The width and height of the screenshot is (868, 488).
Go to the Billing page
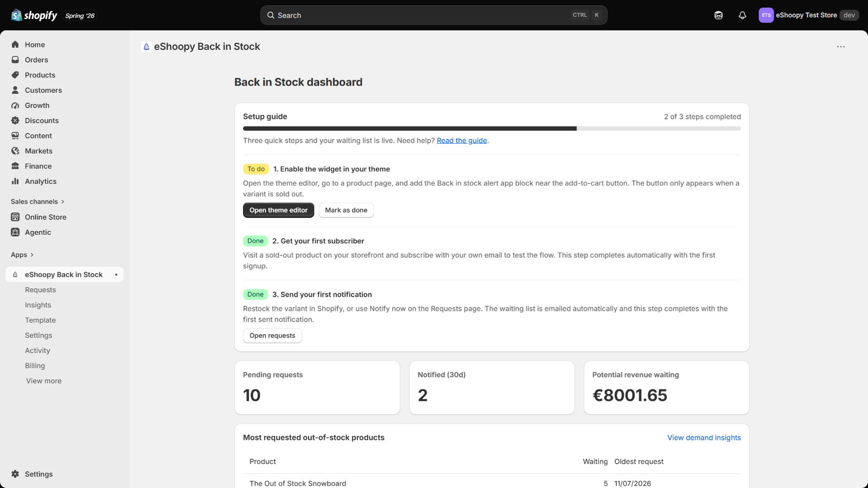click(x=35, y=366)
